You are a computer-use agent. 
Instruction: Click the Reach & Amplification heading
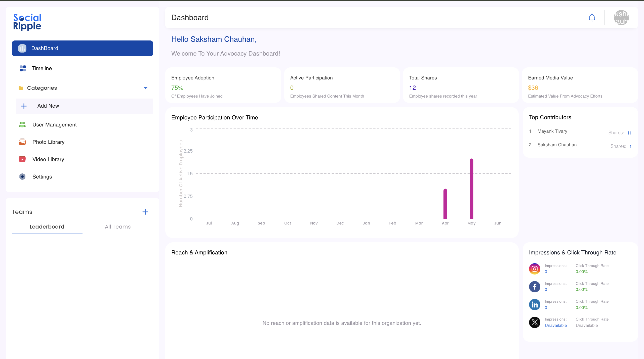(199, 252)
